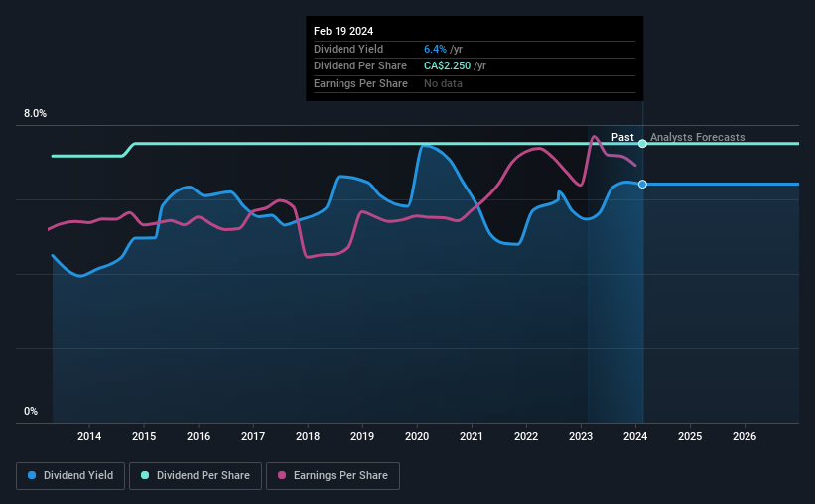Click the 2025 x-axis label
The width and height of the screenshot is (815, 504).
click(690, 436)
